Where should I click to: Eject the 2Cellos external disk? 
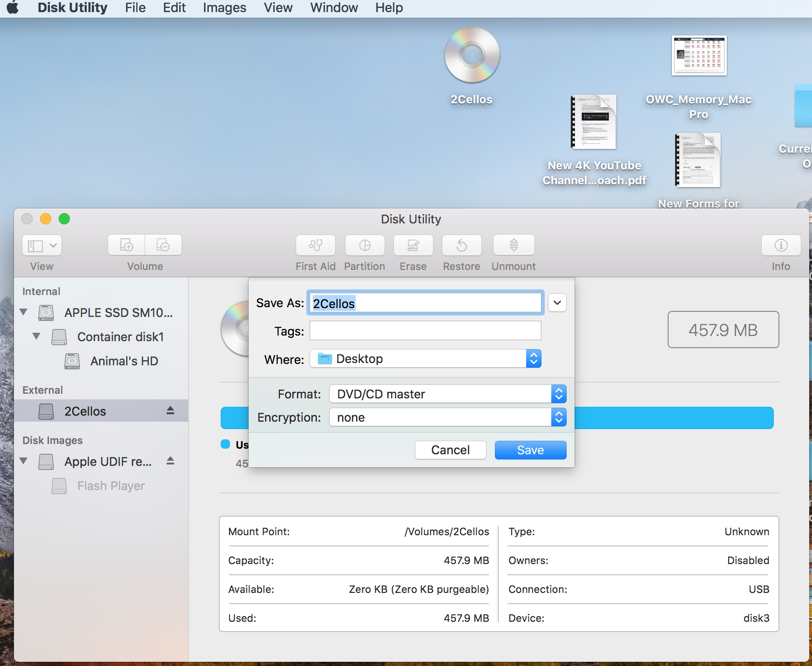170,410
